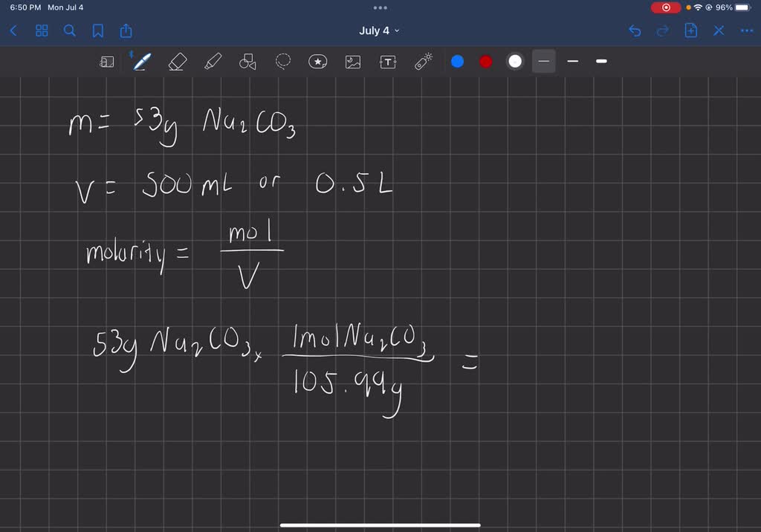Open the share menu
Image resolution: width=761 pixels, height=532 pixels.
[x=127, y=30]
